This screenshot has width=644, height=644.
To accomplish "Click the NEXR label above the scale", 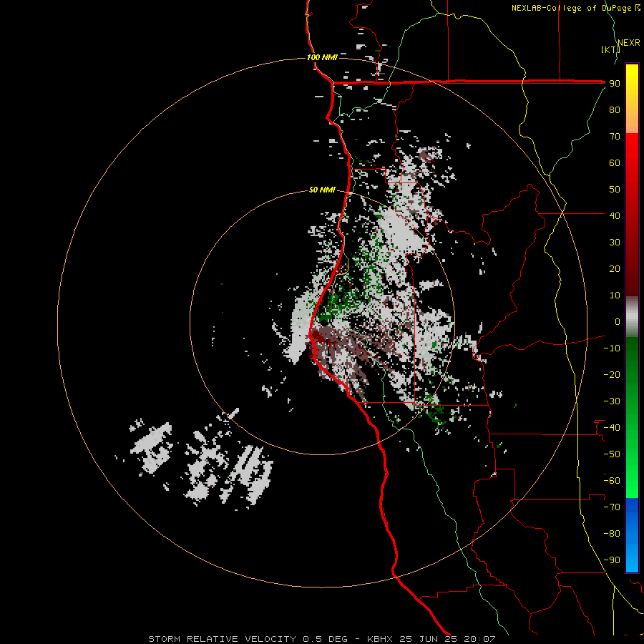I will 629,43.
